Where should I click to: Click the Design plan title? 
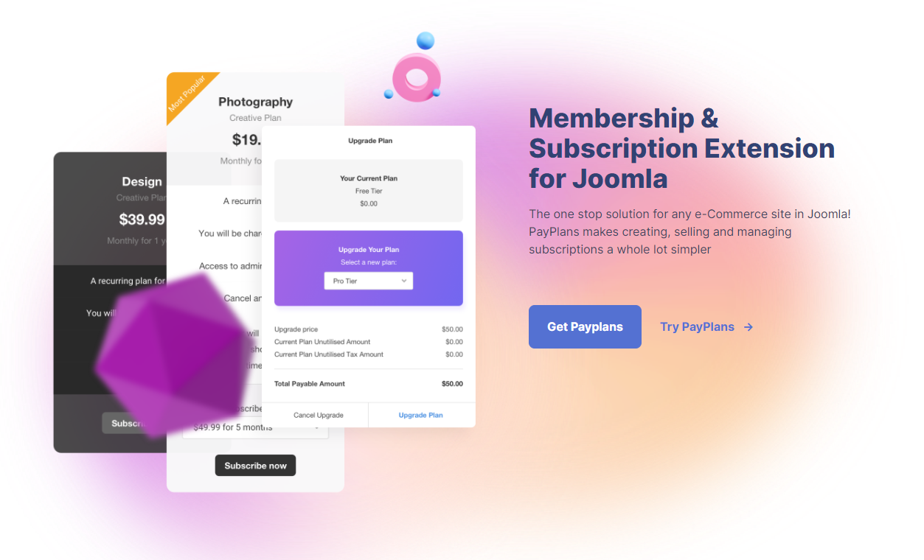[142, 181]
